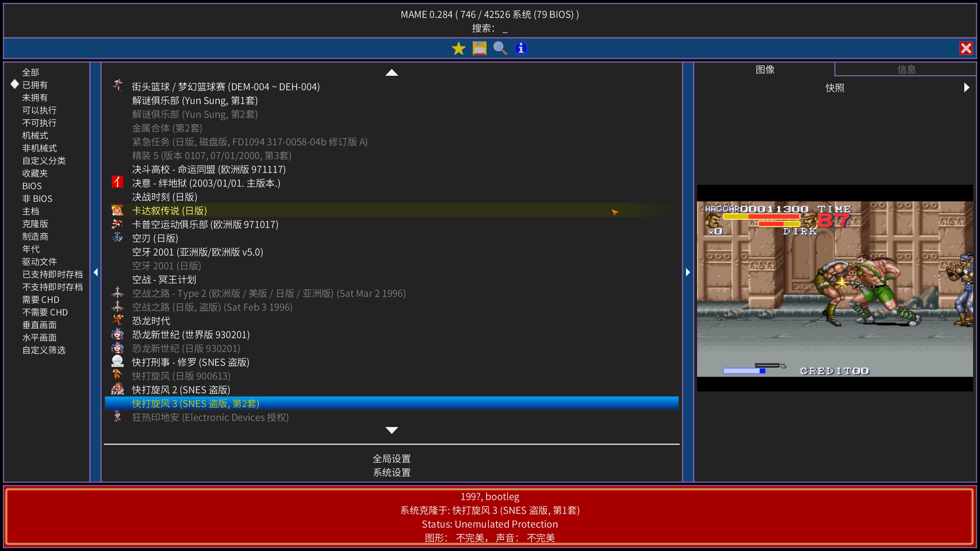Click the icon beside 恐龙新世纪 (世界版 930201)

click(117, 334)
